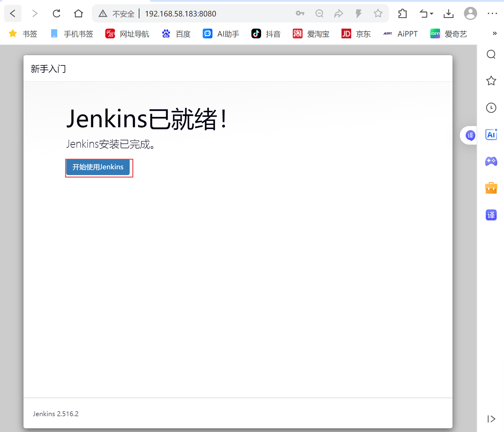The width and height of the screenshot is (504, 432).
Task: Click the Jenkins 2.516.2 version text
Action: coord(56,414)
